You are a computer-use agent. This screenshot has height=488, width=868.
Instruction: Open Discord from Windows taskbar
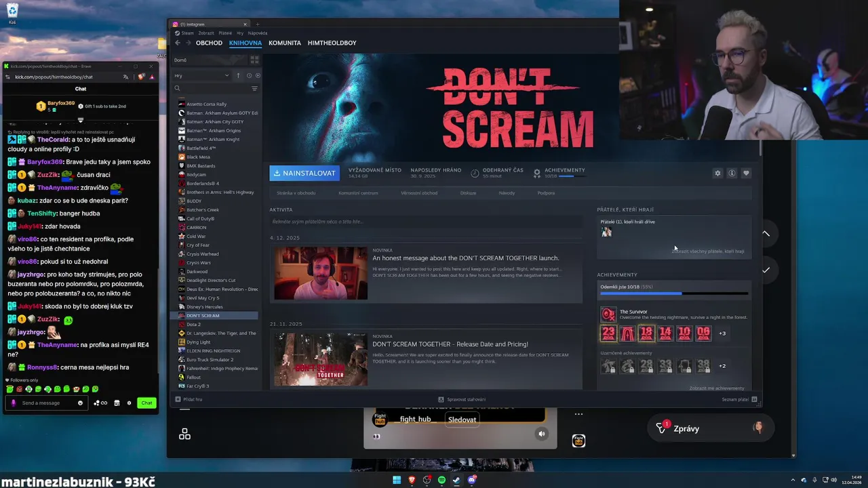472,480
